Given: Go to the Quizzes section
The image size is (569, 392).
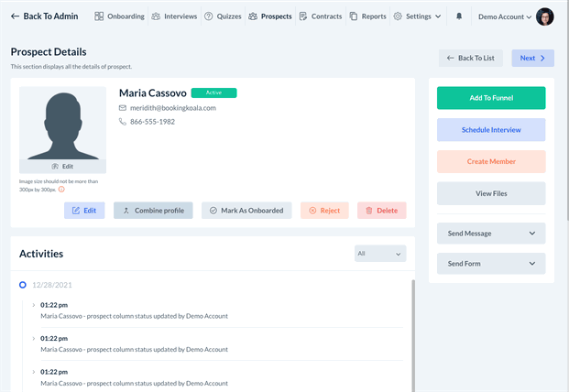Looking at the screenshot, I should (223, 16).
